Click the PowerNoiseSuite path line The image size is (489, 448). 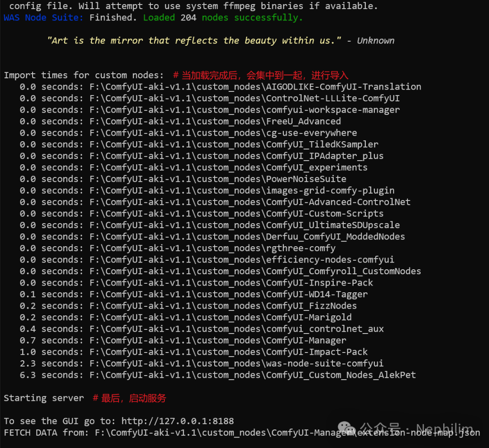point(183,179)
